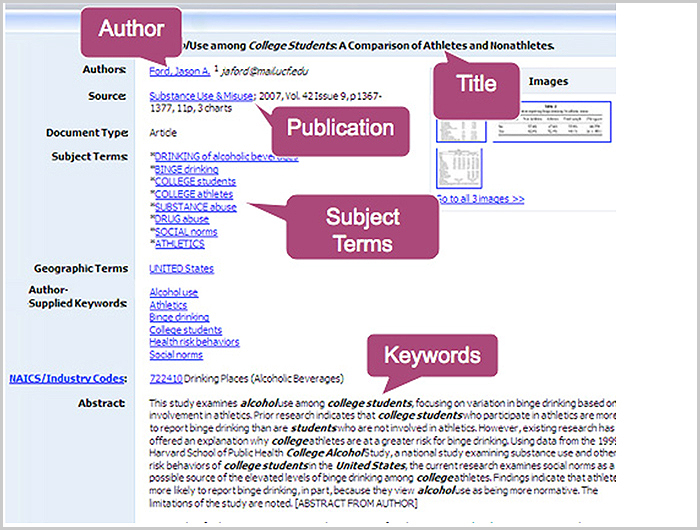Select subject term COLLEGE athletes
The height and width of the screenshot is (530, 700).
pyautogui.click(x=193, y=194)
